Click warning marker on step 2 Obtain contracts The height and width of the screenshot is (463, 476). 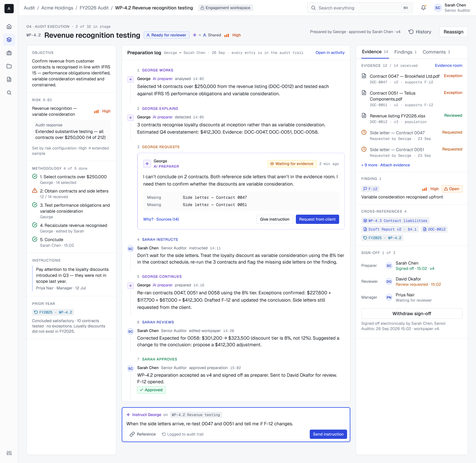tap(35, 191)
